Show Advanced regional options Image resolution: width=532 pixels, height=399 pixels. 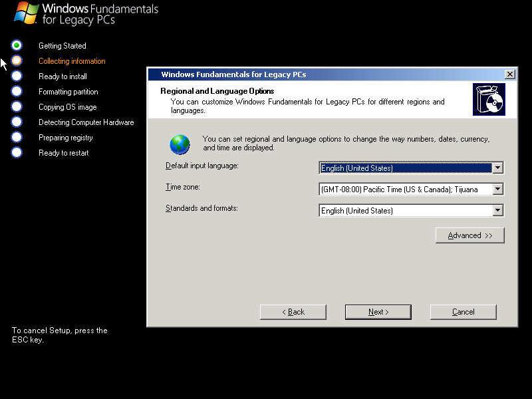[x=469, y=235]
